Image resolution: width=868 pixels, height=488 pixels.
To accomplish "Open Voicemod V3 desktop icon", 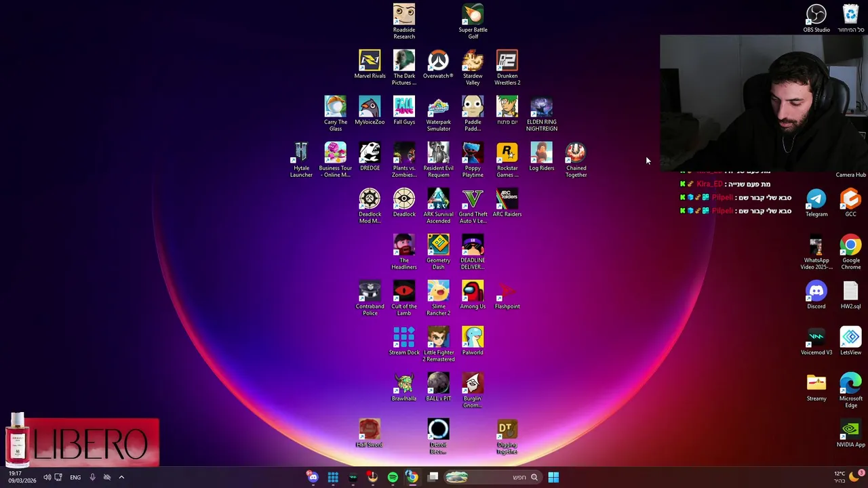I will point(816,341).
